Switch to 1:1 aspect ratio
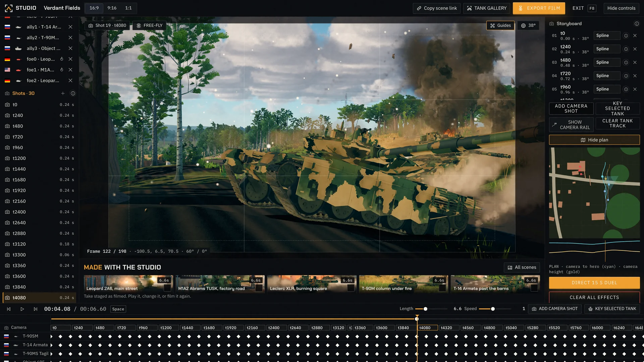This screenshot has width=644, height=362. (x=128, y=8)
